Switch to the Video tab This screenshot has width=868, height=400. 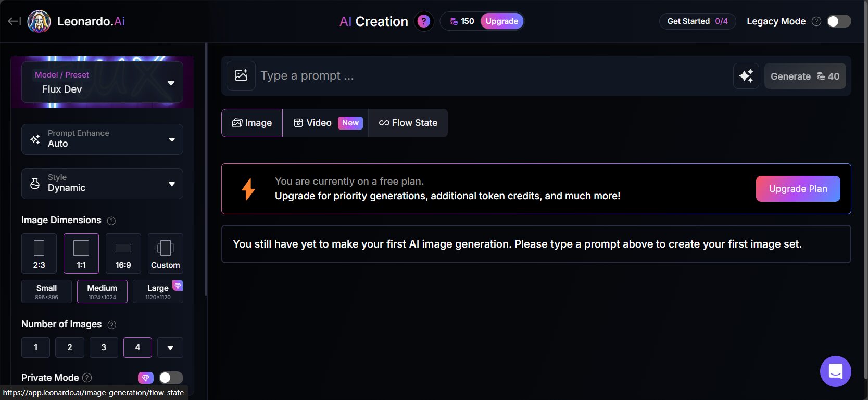point(325,123)
